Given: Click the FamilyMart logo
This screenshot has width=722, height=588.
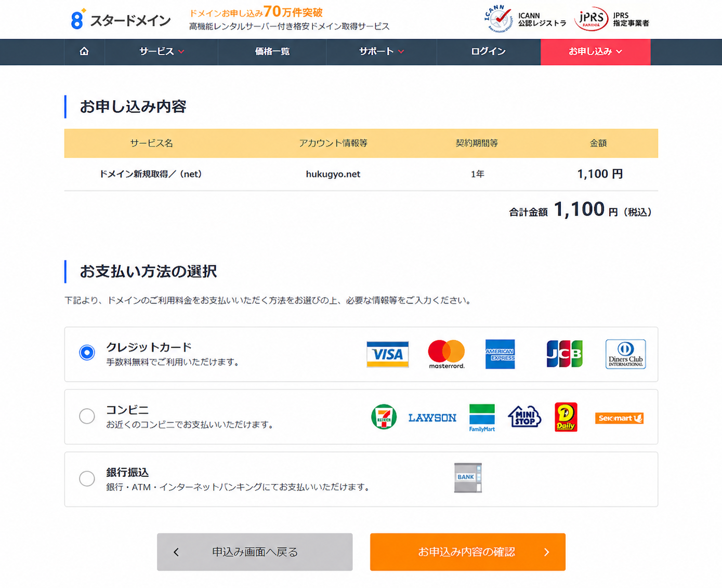Looking at the screenshot, I should click(x=482, y=418).
